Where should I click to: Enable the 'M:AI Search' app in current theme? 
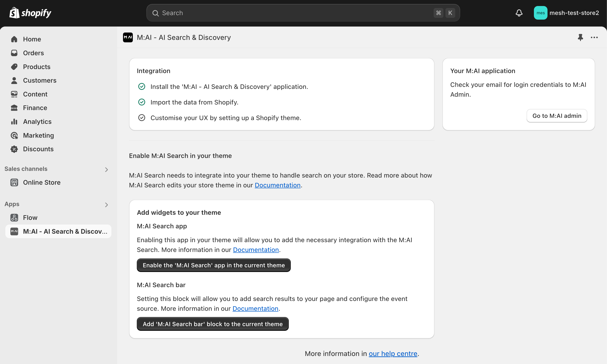214,265
